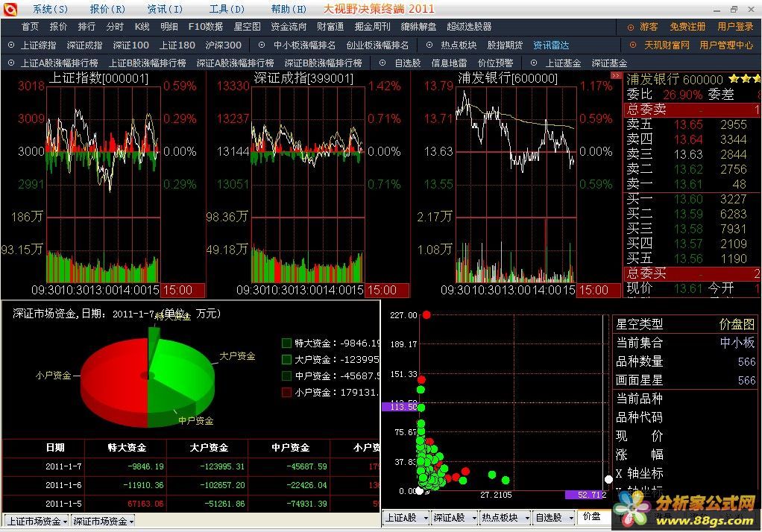The height and width of the screenshot is (532, 762).
Task: Click the purple 113.50 Y-axis marker
Action: pyautogui.click(x=400, y=407)
